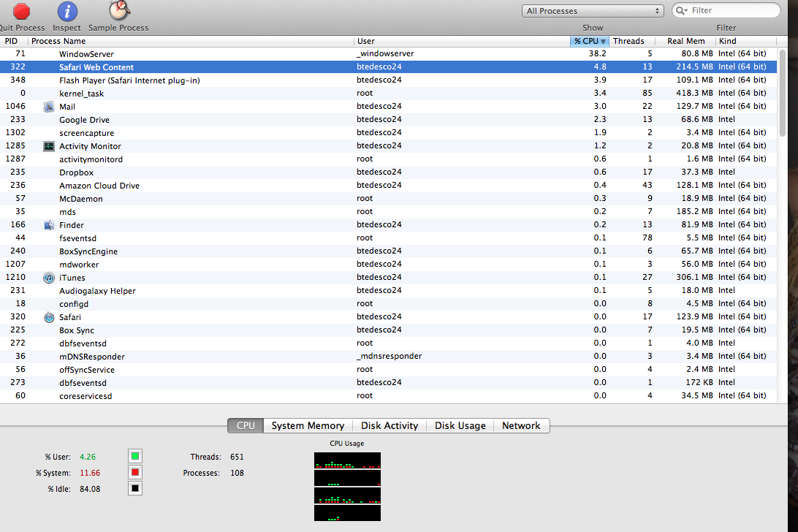Viewport: 798px width, 532px height.
Task: Click the process list vertical scrollbar
Action: pos(783,93)
